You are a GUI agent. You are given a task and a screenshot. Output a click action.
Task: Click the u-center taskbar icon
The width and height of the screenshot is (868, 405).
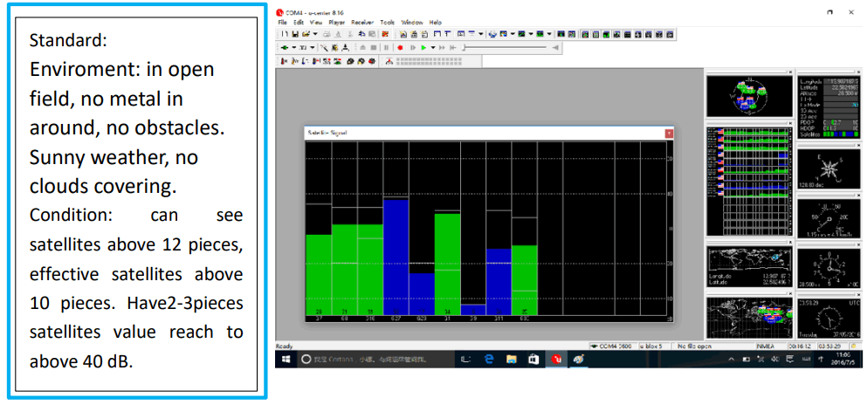click(555, 359)
